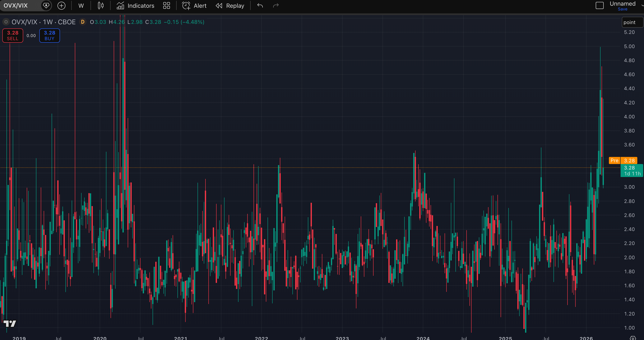
Task: Click the add symbol plus icon
Action: pos(61,5)
